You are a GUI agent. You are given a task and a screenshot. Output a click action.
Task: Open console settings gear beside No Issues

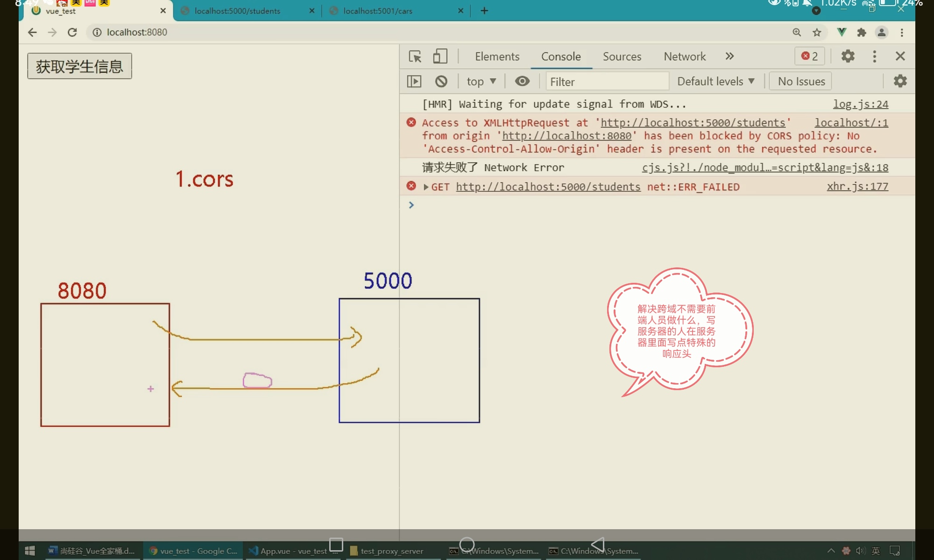(900, 81)
